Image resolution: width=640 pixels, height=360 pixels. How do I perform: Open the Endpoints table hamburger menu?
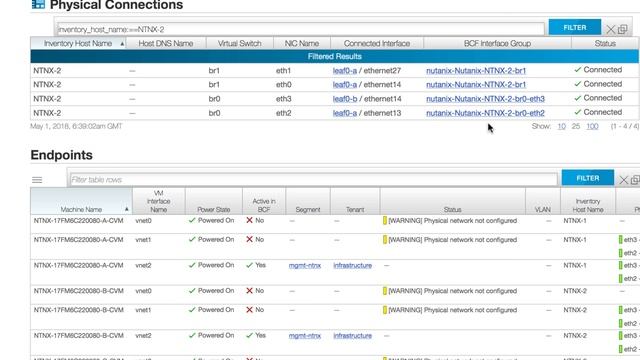click(x=37, y=180)
